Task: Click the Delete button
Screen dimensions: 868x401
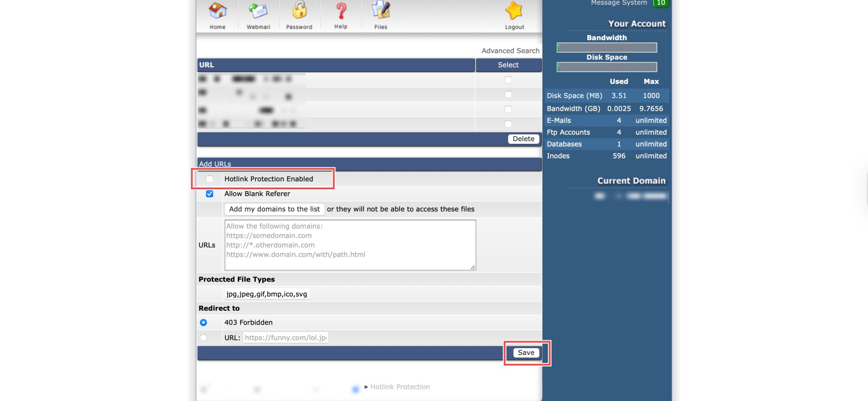Action: [523, 139]
